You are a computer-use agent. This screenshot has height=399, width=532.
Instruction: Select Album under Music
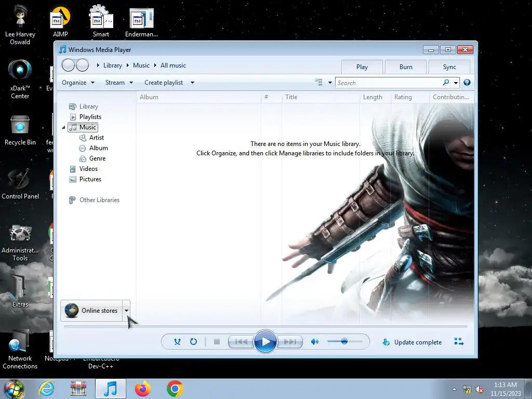94,148
